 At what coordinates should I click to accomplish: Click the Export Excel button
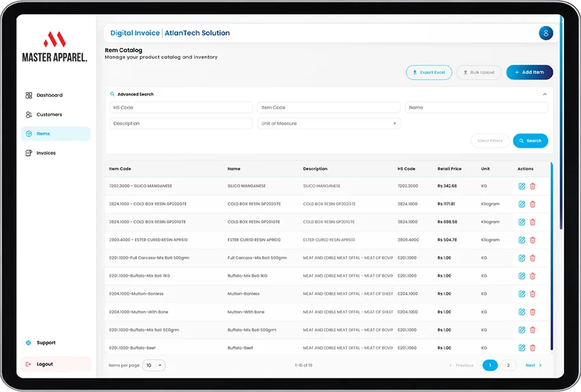(429, 72)
